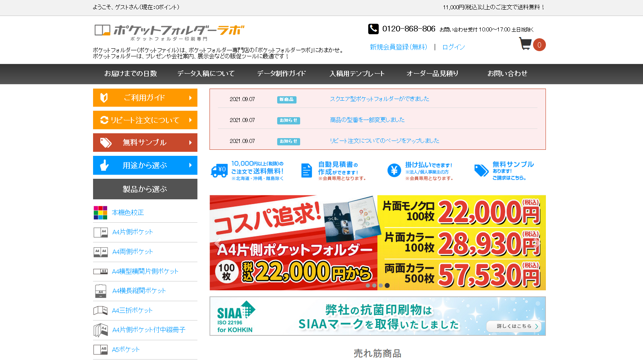Click the yen circle icon for 掛け払い
This screenshot has height=364, width=643.
[394, 170]
